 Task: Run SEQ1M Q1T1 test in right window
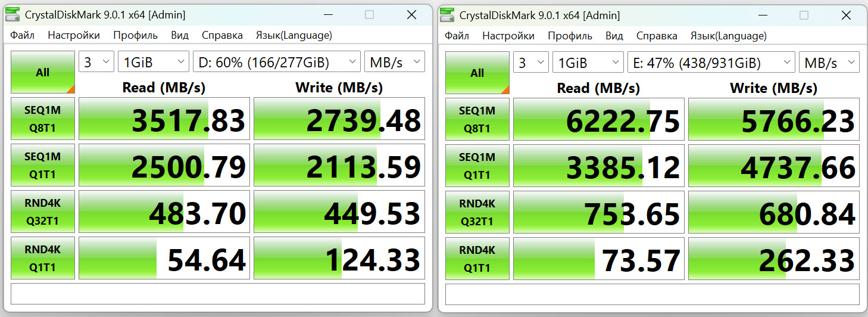click(x=477, y=166)
